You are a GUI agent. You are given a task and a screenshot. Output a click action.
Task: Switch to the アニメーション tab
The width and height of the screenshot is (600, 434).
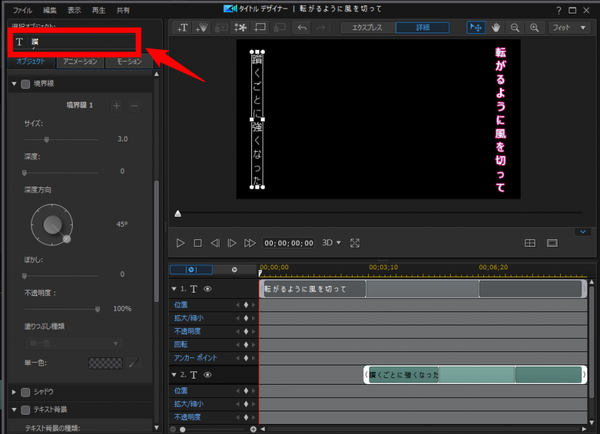[x=80, y=62]
